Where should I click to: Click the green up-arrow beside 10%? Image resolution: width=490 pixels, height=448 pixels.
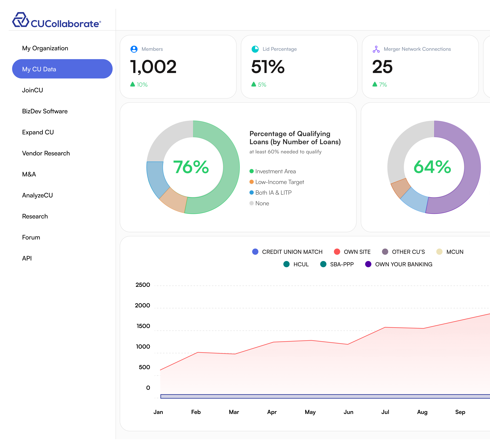click(x=132, y=84)
